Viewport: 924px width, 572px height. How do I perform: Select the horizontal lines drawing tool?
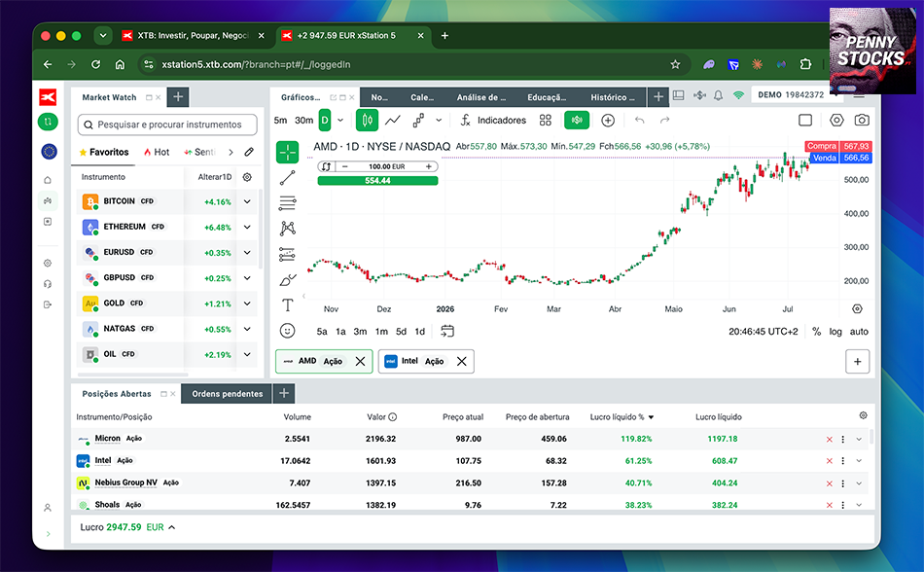click(288, 203)
